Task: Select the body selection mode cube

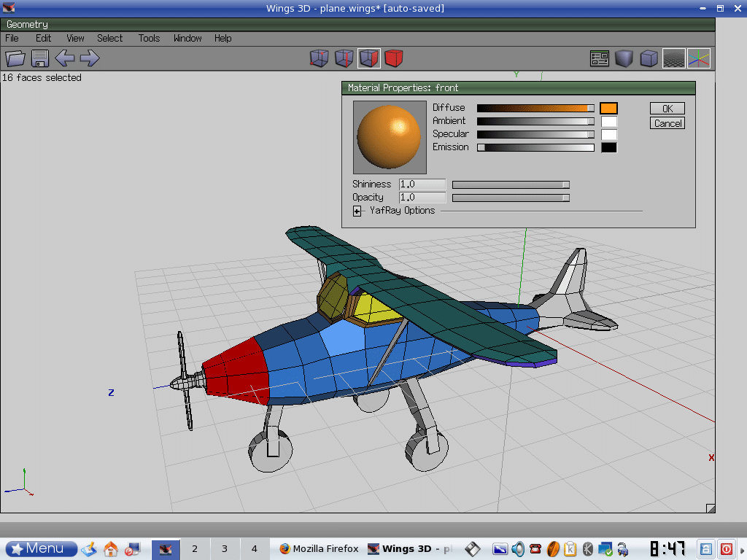Action: 394,58
